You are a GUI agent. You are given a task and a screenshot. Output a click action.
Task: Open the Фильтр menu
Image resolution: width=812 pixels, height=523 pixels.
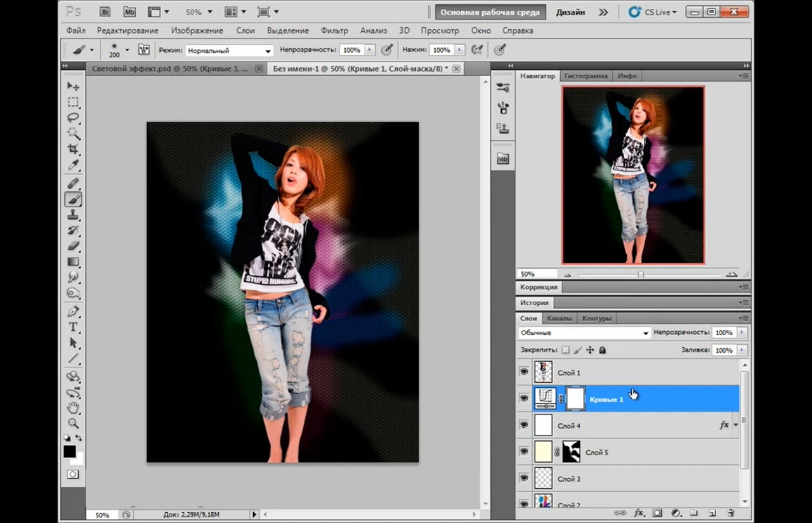pos(334,30)
